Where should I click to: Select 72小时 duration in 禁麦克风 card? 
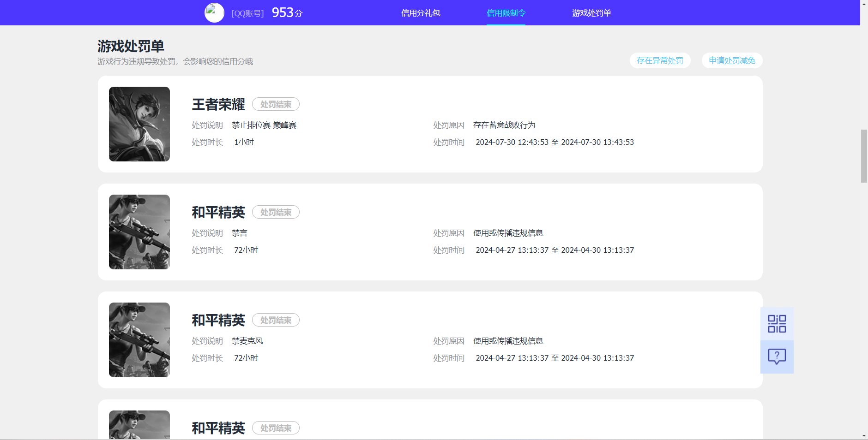coord(246,358)
